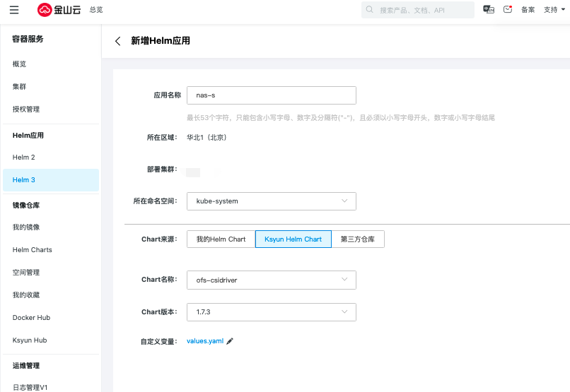Click the 备案 link in header
The image size is (570, 392).
tap(528, 10)
